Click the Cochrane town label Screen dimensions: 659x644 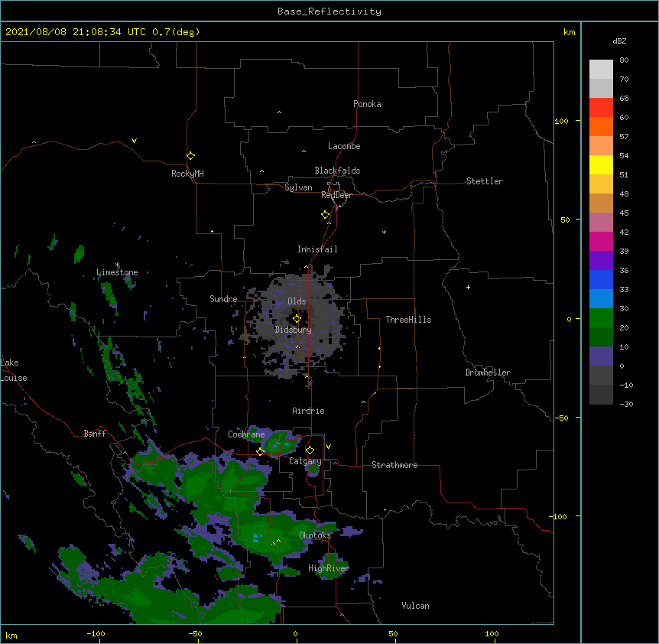click(x=246, y=434)
